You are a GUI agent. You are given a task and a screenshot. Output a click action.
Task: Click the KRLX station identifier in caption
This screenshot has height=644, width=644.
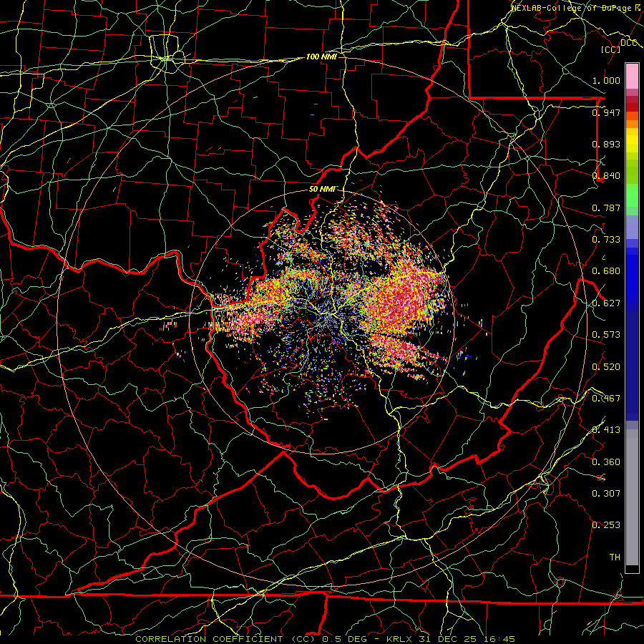(x=401, y=639)
